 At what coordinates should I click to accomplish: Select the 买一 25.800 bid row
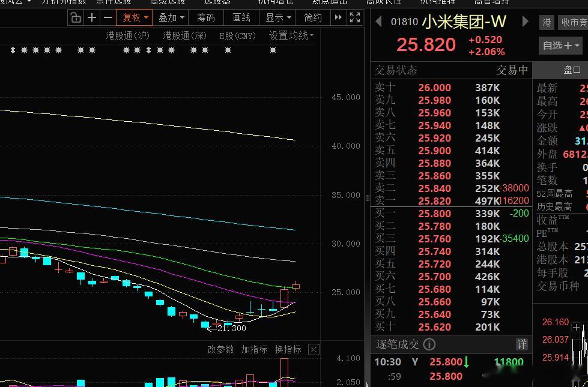click(x=451, y=214)
